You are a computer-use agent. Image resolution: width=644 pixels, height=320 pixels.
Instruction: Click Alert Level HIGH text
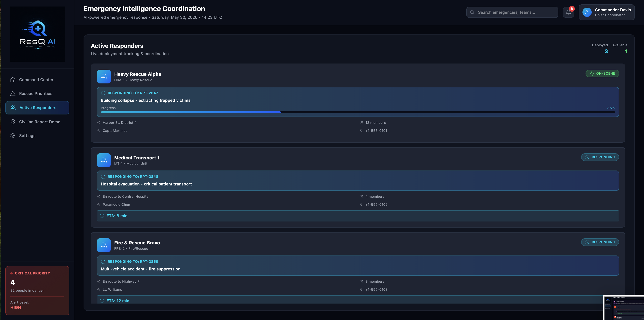(x=16, y=308)
